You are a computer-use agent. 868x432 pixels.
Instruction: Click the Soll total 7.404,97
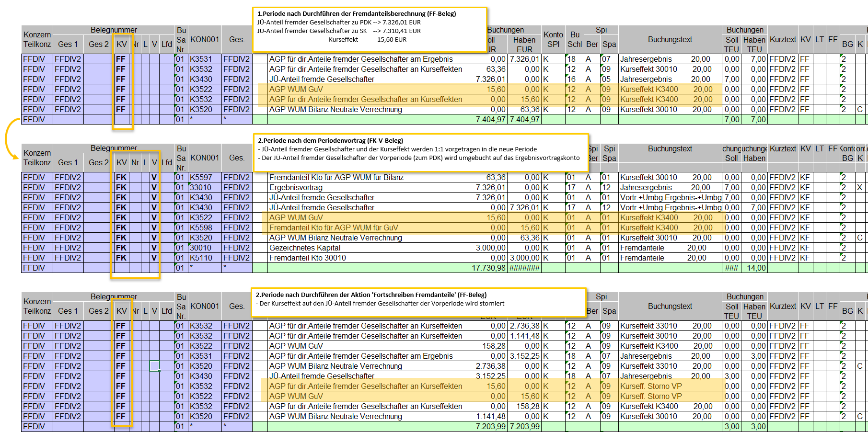tap(488, 119)
